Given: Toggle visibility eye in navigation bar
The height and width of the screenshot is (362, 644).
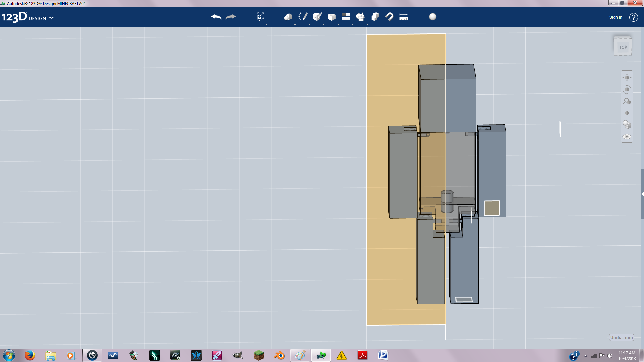Looking at the screenshot, I should pyautogui.click(x=627, y=137).
